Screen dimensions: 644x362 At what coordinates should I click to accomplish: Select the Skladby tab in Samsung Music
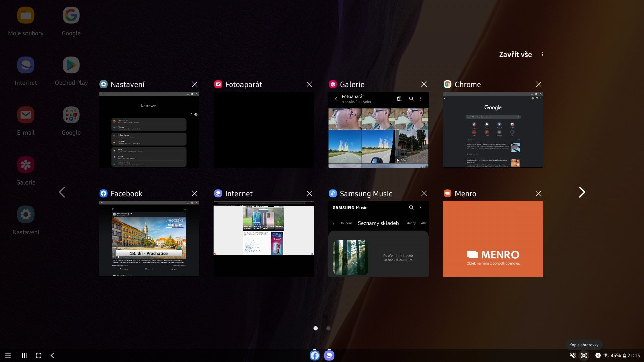(x=410, y=223)
